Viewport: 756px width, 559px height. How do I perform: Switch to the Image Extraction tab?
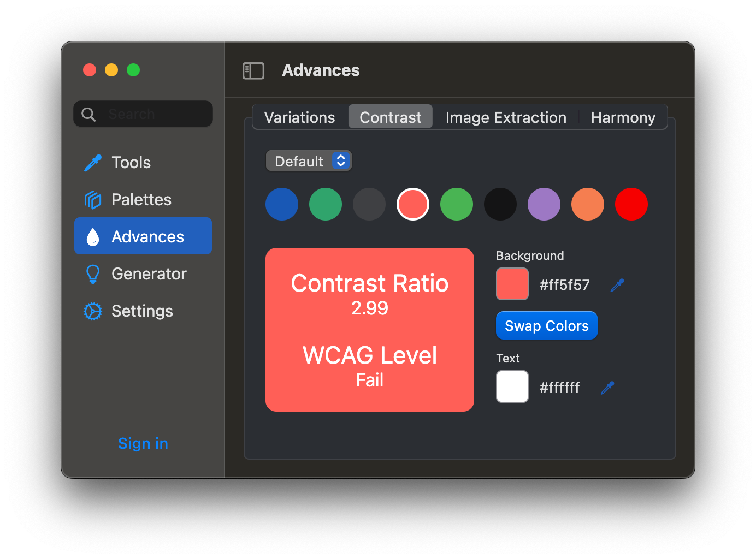click(506, 117)
